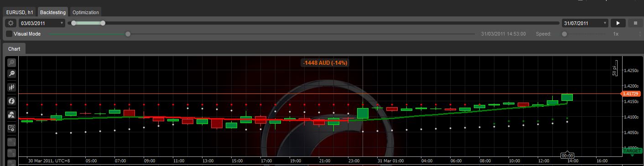Select the m1 timeframe button
The height and width of the screenshot is (166, 644).
11,142
